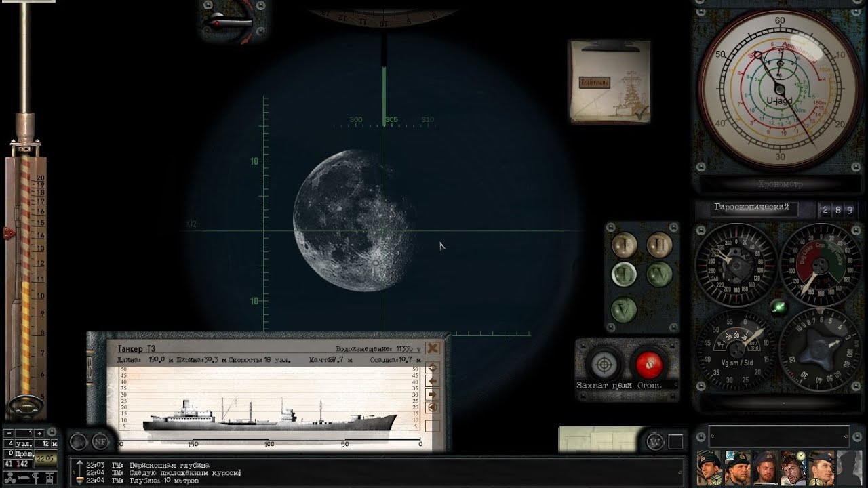Screen dimensions: 868x488
Task: Click the NF round button
Action: click(x=100, y=441)
